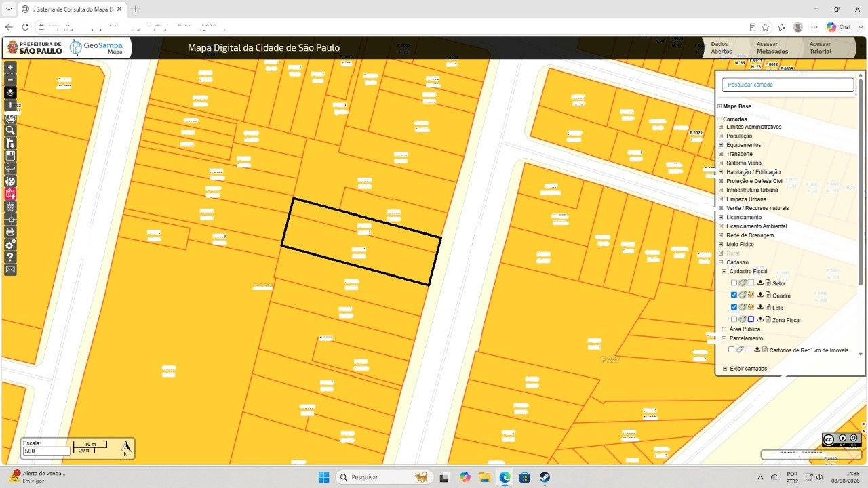Select the red highlighted map upload tool
The height and width of the screenshot is (488, 868).
[x=10, y=194]
